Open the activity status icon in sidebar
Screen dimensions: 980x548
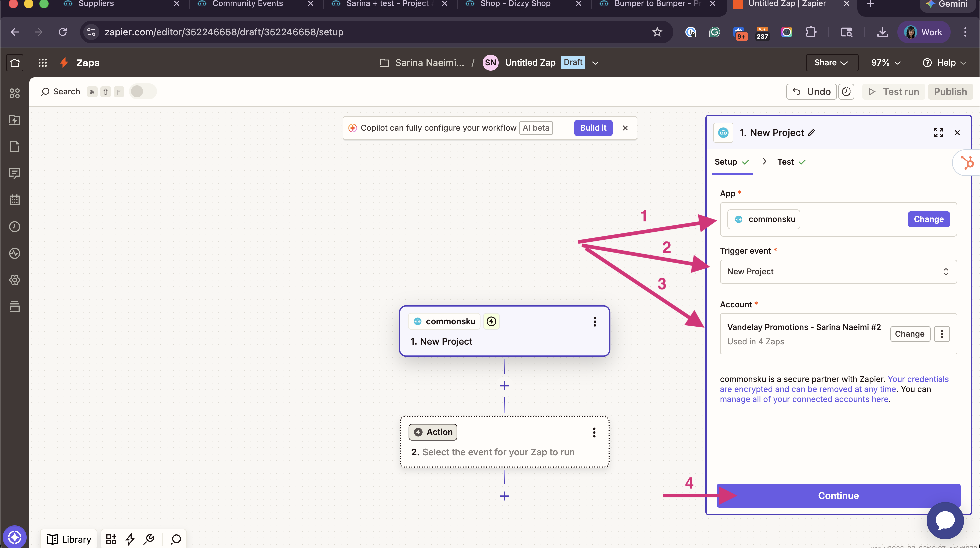[14, 253]
